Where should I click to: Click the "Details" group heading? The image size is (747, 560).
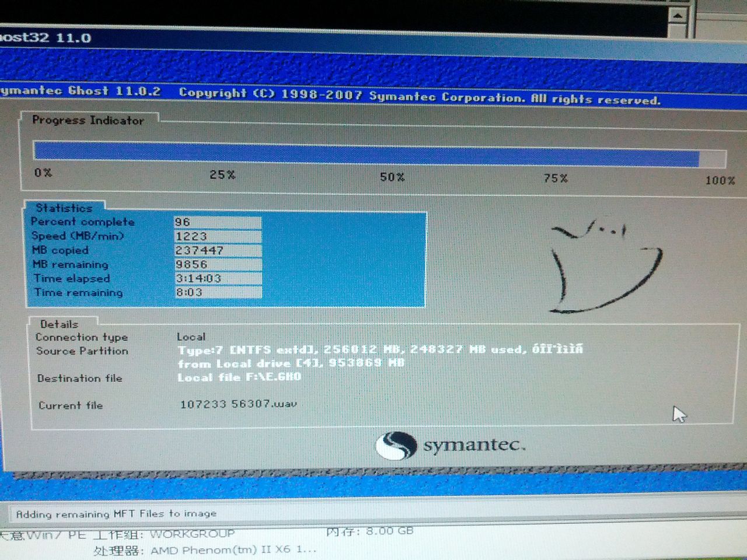[x=59, y=324]
